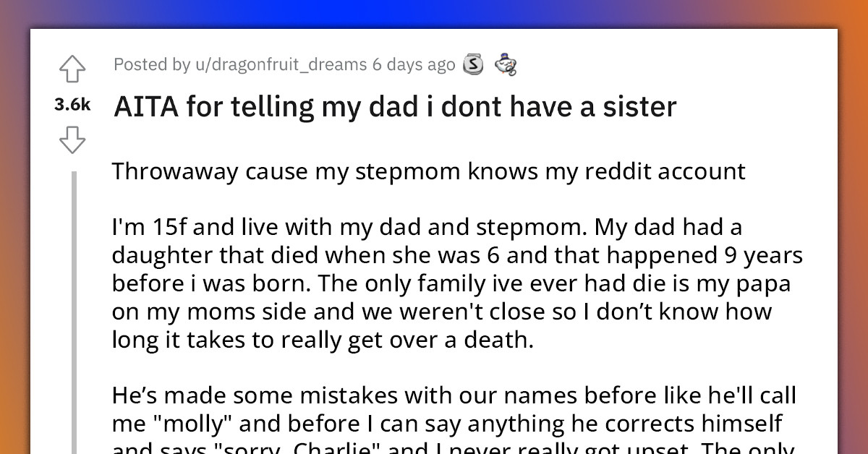View the Wholesome award tooltip
Viewport: 868px width, 454px height.
(x=506, y=64)
